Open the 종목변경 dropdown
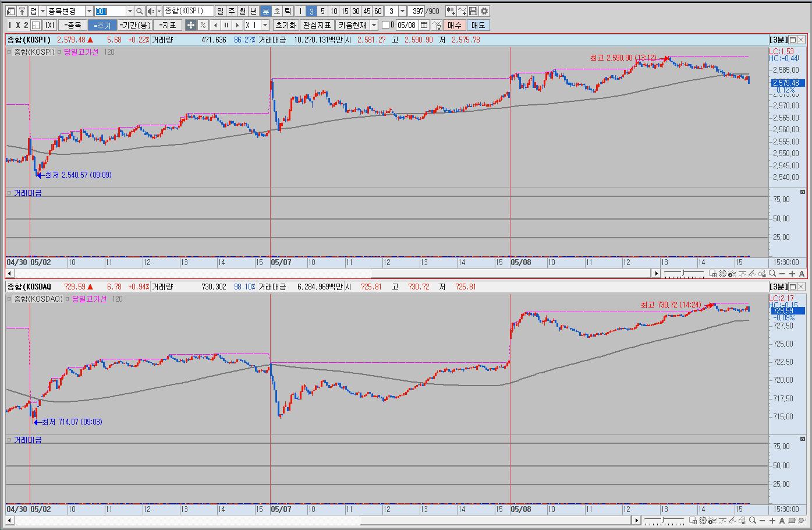Viewport: 812px width, 530px height. coord(89,11)
